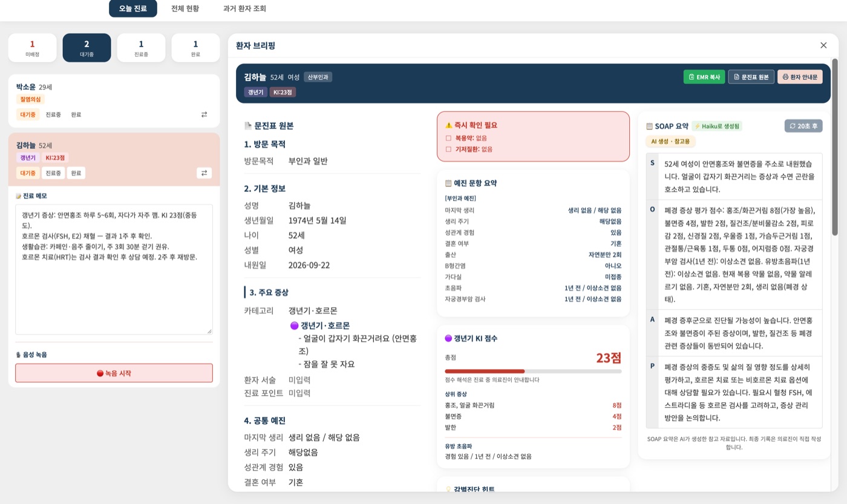Click the 갱년기 tag on 김하늘's list card

[x=28, y=158]
